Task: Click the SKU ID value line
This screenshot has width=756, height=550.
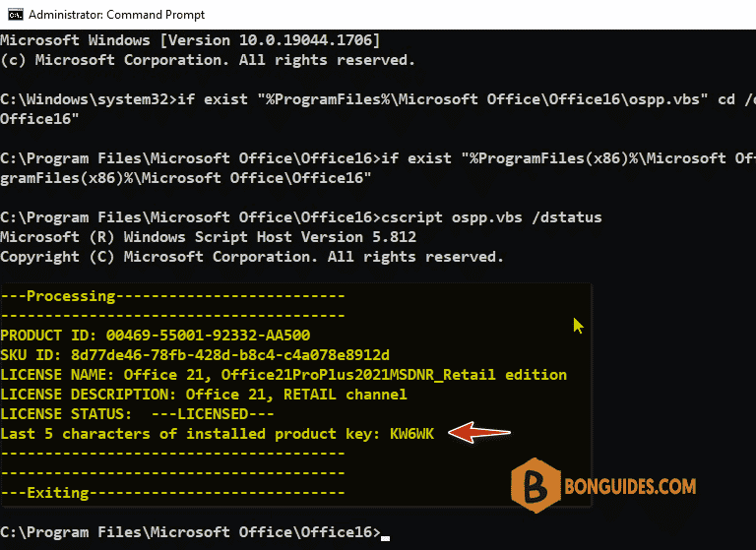Action: [x=195, y=355]
